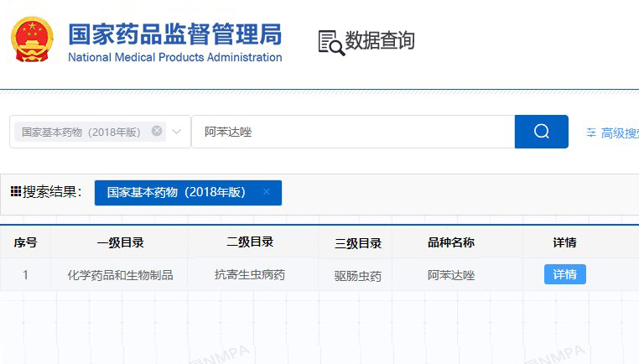Select the 国家基本药物（2018年版） results tab
Image resolution: width=639 pixels, height=364 pixels.
(177, 192)
